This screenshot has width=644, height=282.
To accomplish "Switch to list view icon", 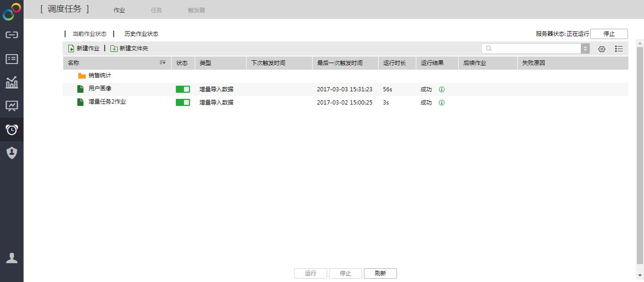I will [x=619, y=49].
